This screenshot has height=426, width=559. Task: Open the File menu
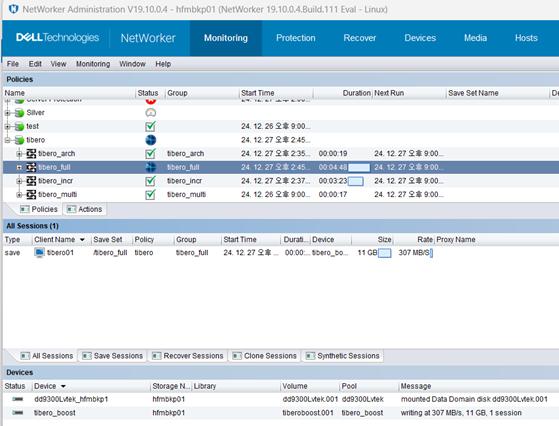tap(13, 64)
